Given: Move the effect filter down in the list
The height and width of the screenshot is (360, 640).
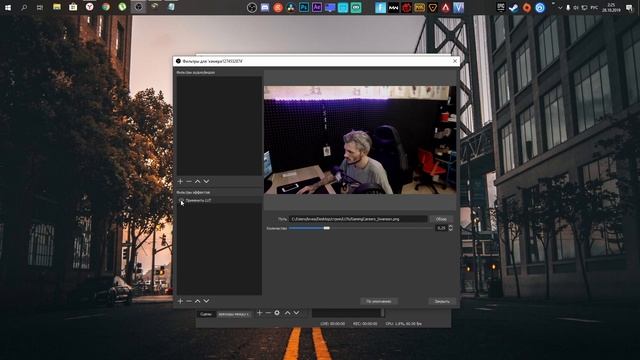Looking at the screenshot, I should (x=206, y=301).
